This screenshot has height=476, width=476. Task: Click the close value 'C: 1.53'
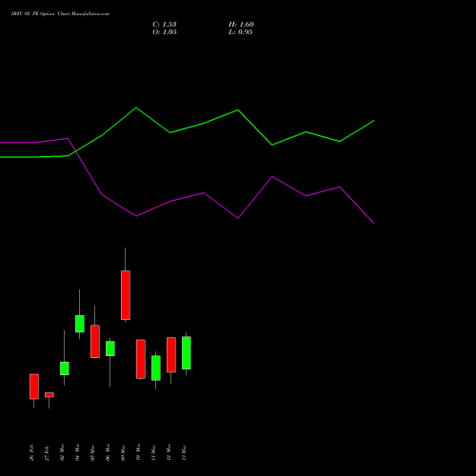(x=165, y=25)
